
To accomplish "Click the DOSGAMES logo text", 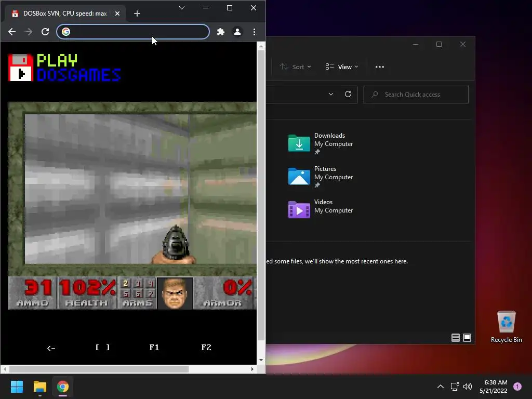I will [79, 75].
